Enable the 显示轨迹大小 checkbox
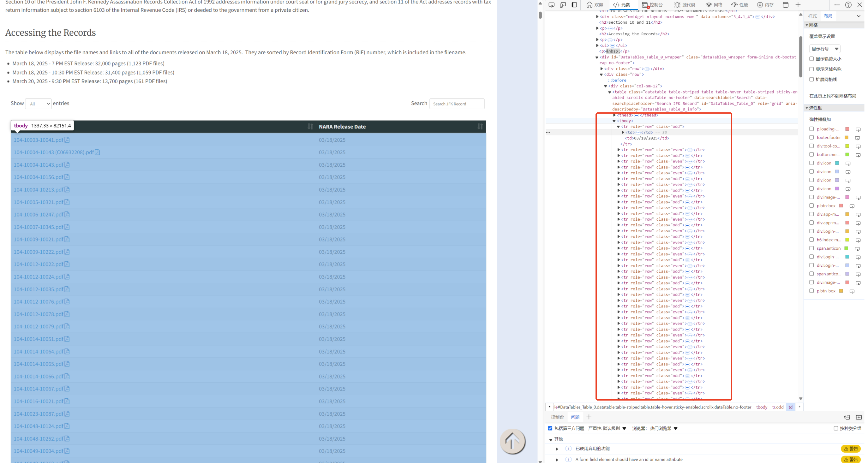This screenshot has width=868, height=464. click(811, 59)
